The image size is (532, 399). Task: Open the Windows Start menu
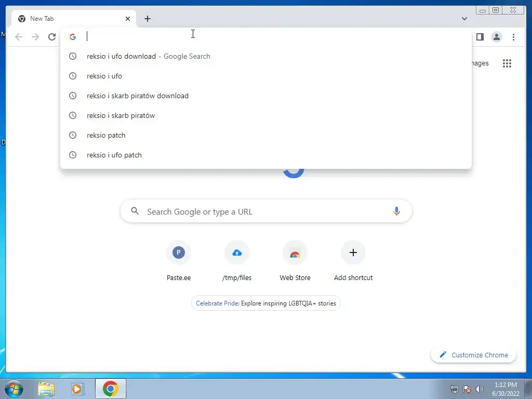click(x=14, y=389)
